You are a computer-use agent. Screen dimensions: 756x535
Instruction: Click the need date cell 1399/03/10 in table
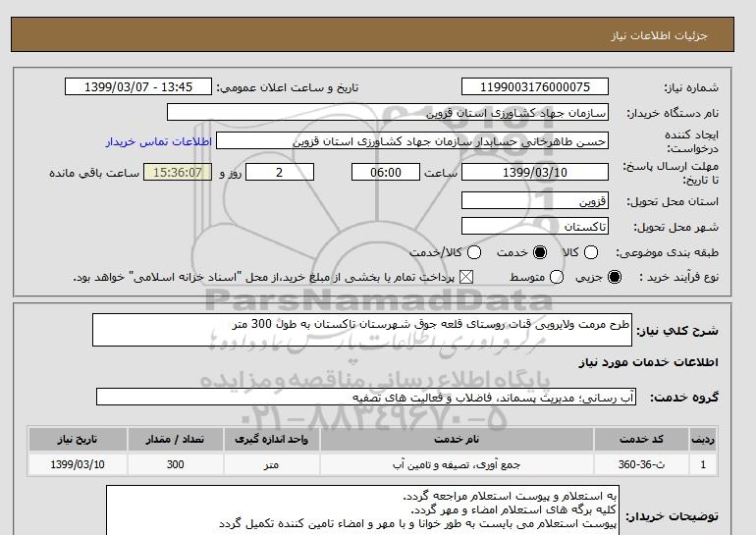78,464
